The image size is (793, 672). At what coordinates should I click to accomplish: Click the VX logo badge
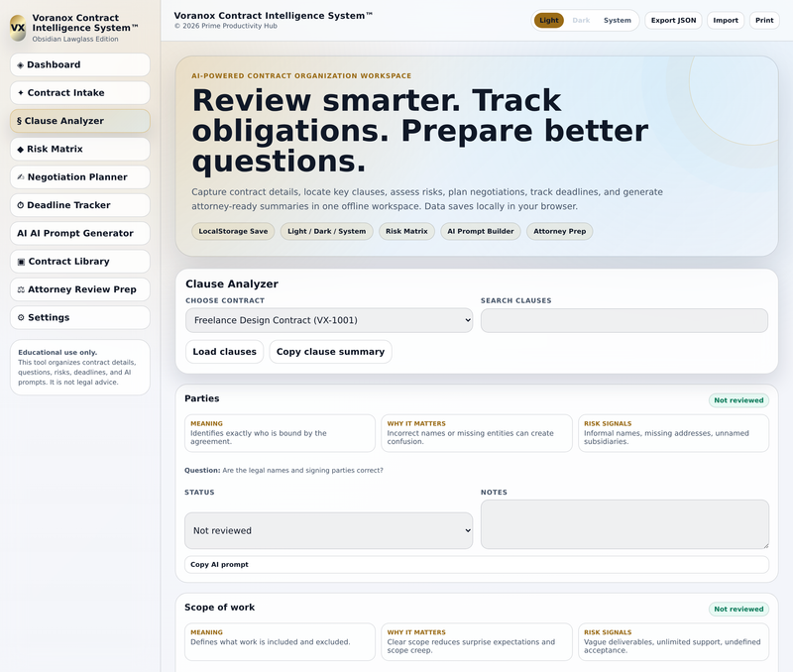[18, 28]
